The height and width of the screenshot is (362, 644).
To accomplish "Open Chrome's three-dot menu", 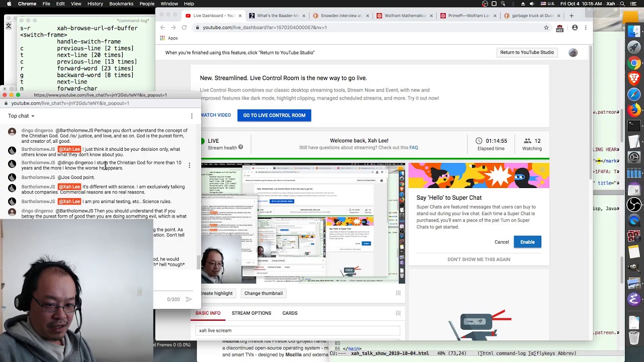I will (x=586, y=28).
